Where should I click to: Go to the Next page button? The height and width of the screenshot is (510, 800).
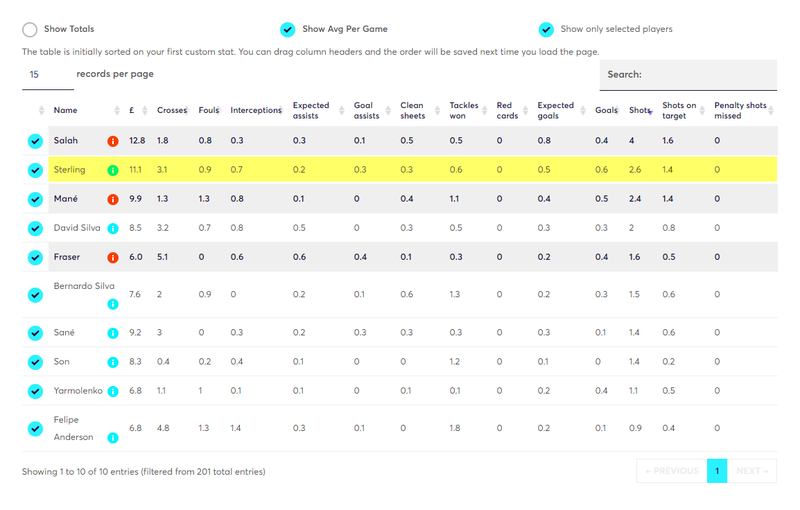pyautogui.click(x=752, y=471)
